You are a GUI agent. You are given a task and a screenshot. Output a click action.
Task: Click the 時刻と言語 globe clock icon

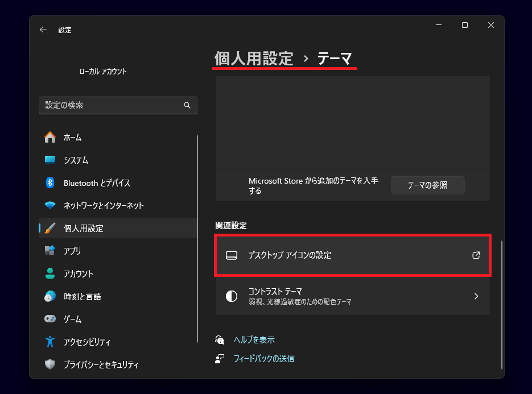click(x=50, y=296)
